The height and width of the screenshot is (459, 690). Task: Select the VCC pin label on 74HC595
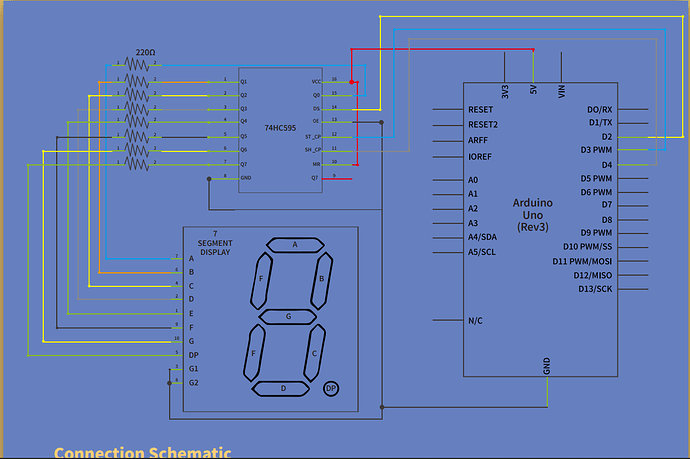(x=316, y=82)
